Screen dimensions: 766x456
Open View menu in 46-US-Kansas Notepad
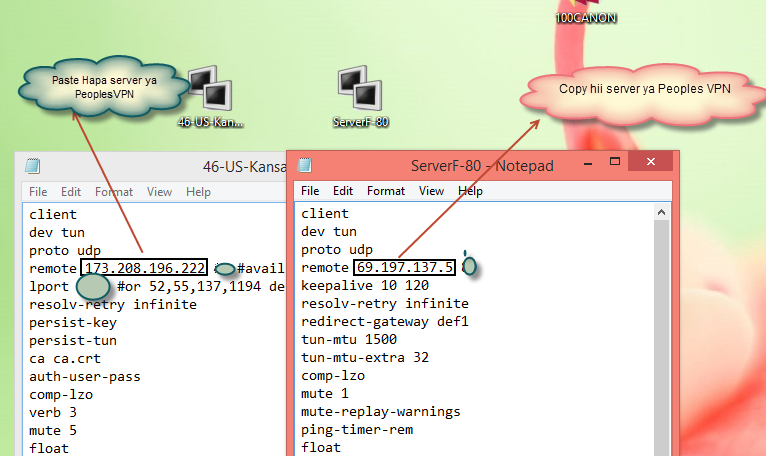[159, 192]
